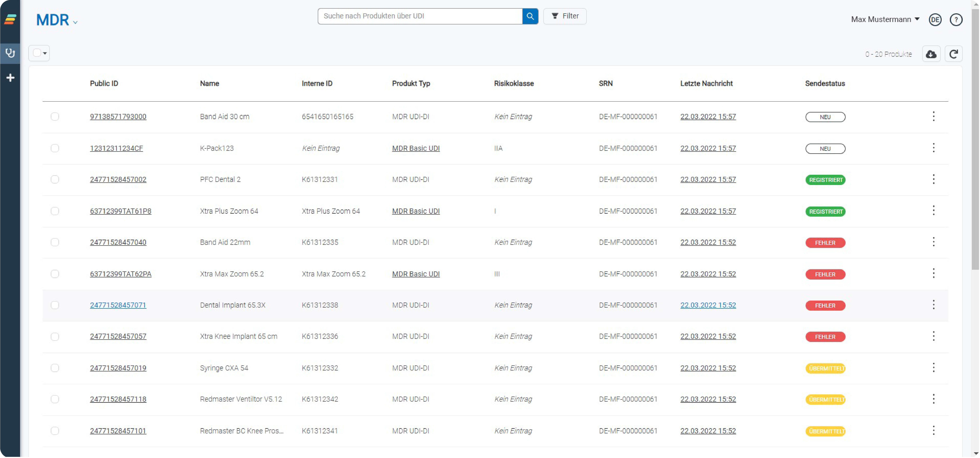Tick checkbox for Redmaster Ventiltor V5.12
Screen dimensions: 980x458
pos(55,399)
